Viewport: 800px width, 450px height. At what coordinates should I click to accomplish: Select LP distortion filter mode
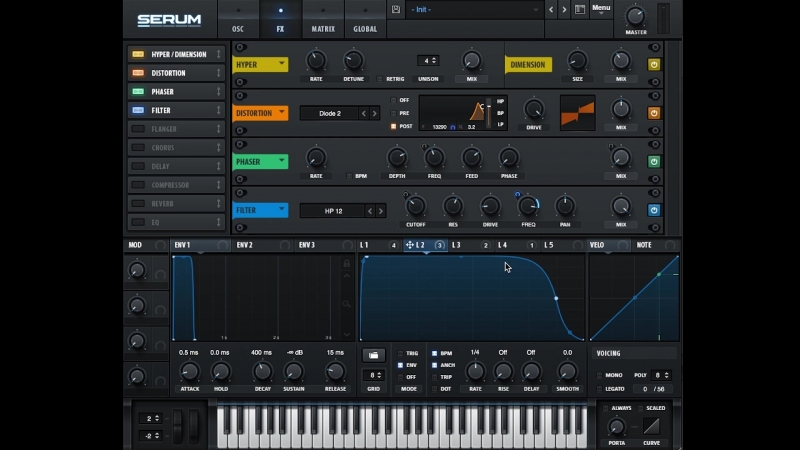[x=501, y=124]
